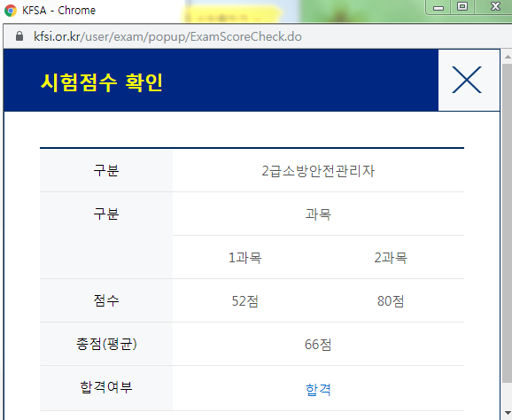Minimize the KFSA Chrome window

438,7
